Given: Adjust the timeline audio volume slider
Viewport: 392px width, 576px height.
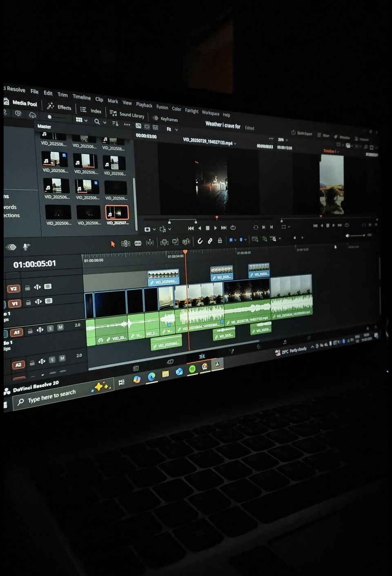Looking at the screenshot, I should coord(356,236).
